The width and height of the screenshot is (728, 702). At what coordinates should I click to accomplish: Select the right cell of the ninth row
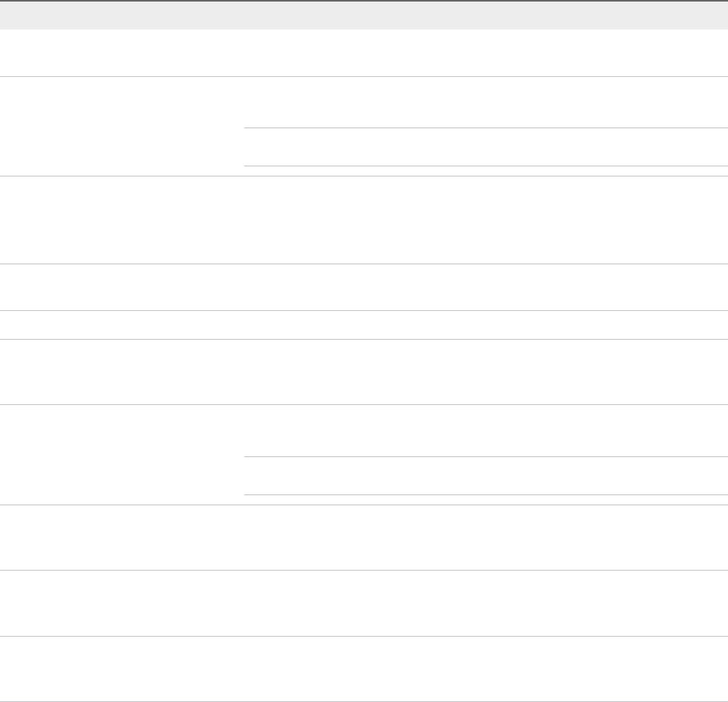click(485, 604)
